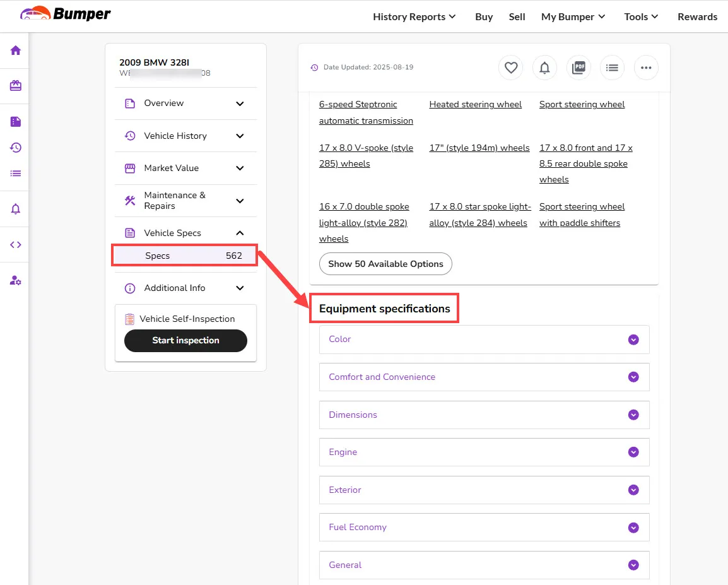The width and height of the screenshot is (728, 585).
Task: Open the more options ellipsis icon
Action: (646, 68)
